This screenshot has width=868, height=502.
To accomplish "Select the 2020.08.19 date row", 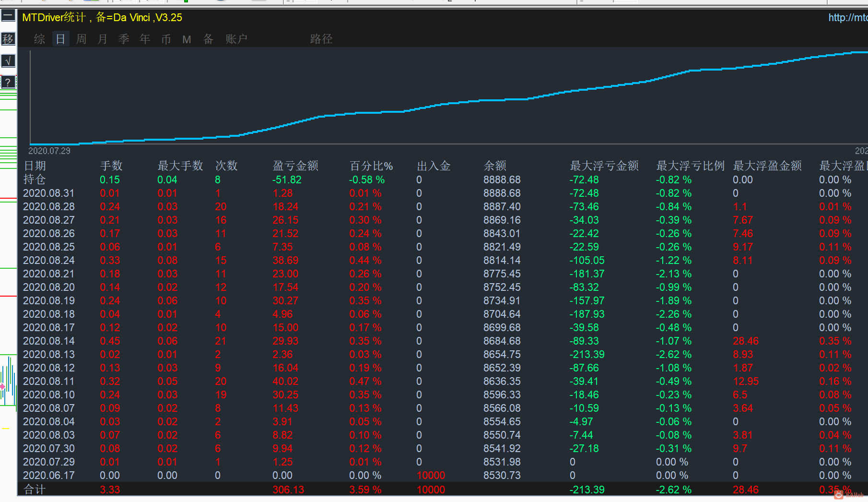I will (x=49, y=300).
